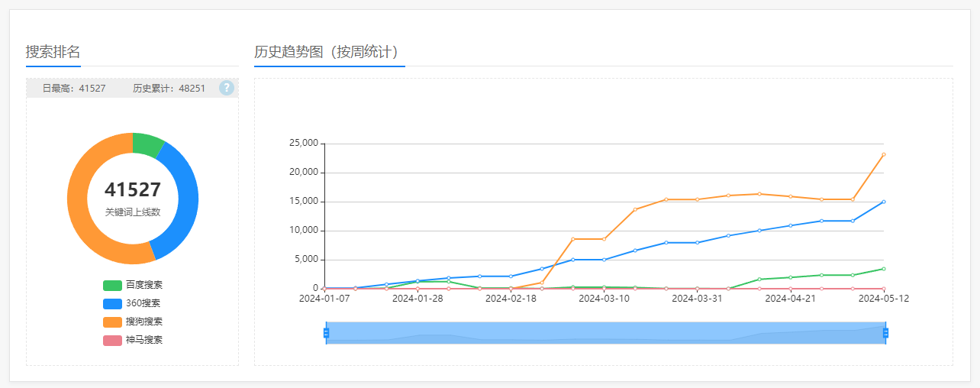Click the right handle of zoom slider
The image size is (980, 388).
tap(885, 333)
